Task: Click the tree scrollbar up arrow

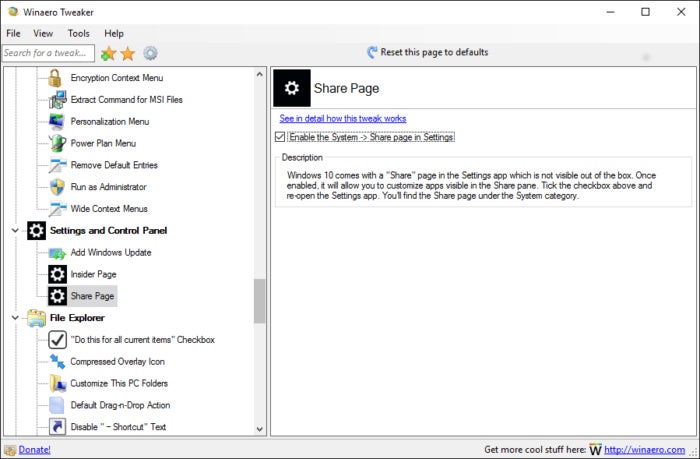Action: tap(260, 75)
